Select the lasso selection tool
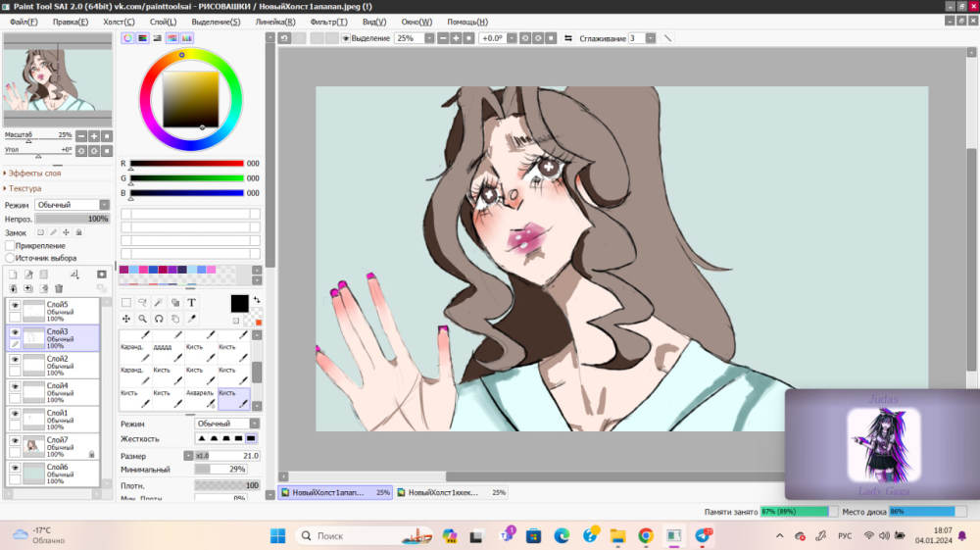 pyautogui.click(x=142, y=303)
